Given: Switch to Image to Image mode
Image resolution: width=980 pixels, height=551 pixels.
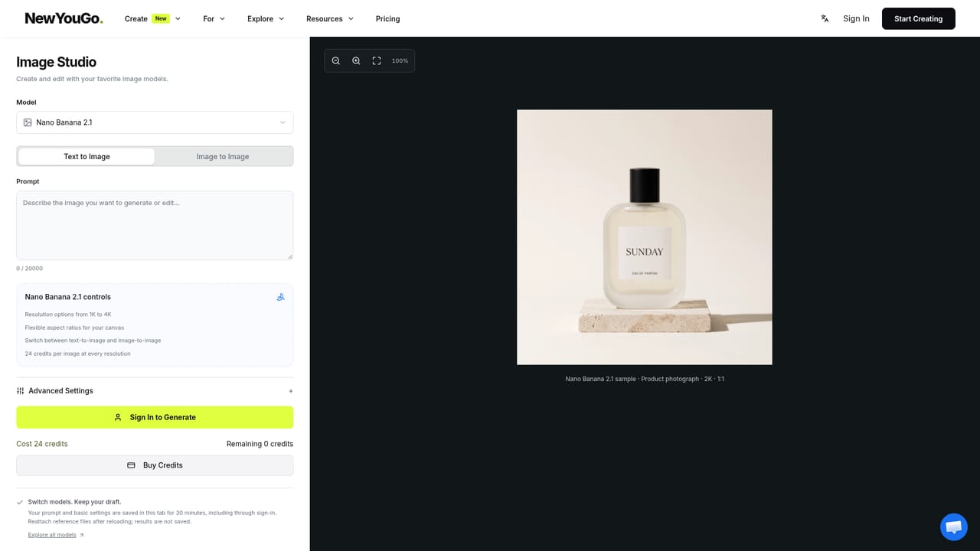Looking at the screenshot, I should tap(223, 156).
